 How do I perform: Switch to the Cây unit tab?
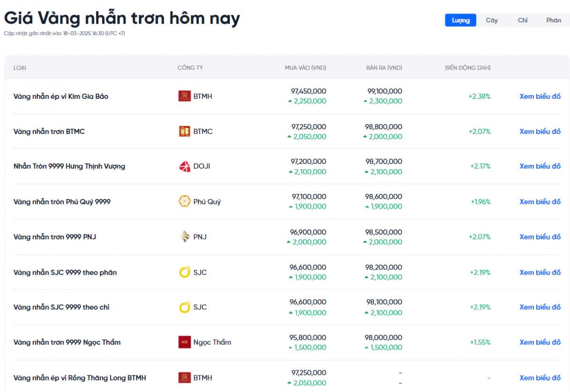pyautogui.click(x=492, y=20)
